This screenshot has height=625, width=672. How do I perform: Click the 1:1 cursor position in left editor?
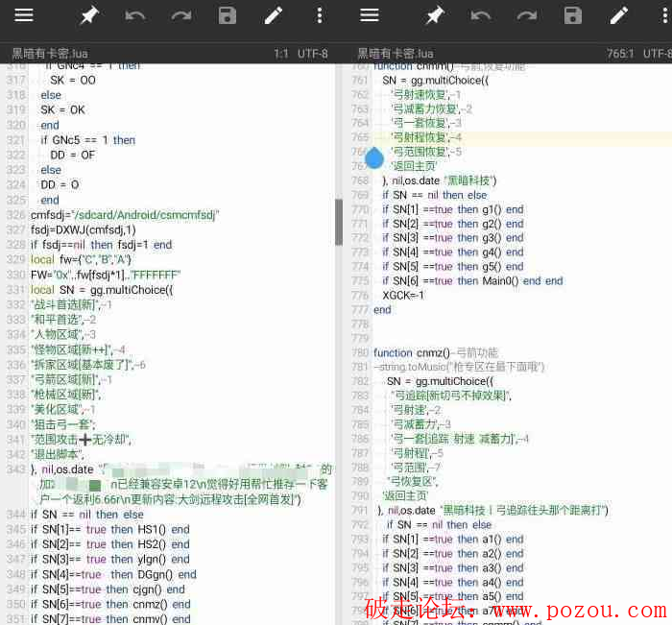click(281, 54)
